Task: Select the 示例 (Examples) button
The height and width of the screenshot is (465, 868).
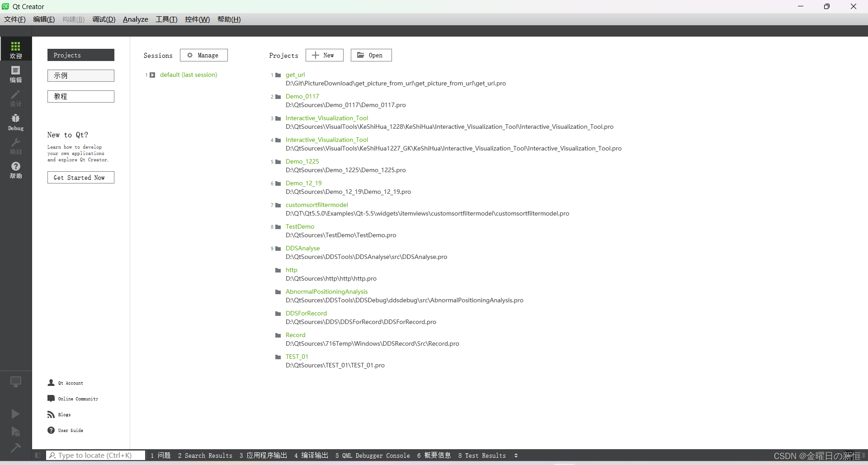Action: coord(81,75)
